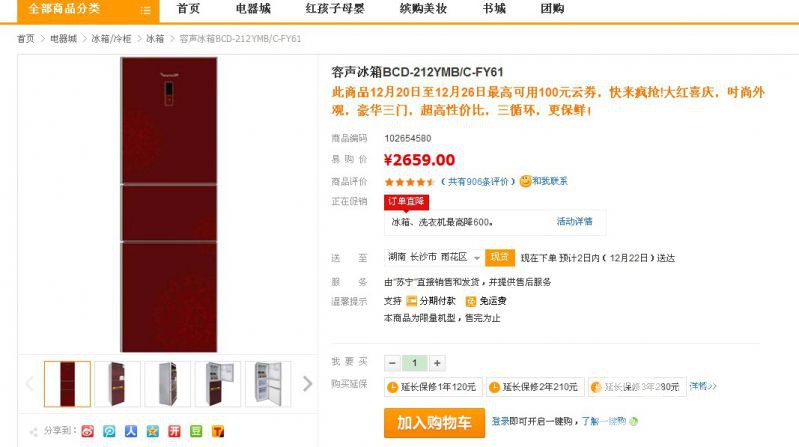Click the smiley 和我联系 contact icon
Screen dimensions: 799x447
[543, 181]
